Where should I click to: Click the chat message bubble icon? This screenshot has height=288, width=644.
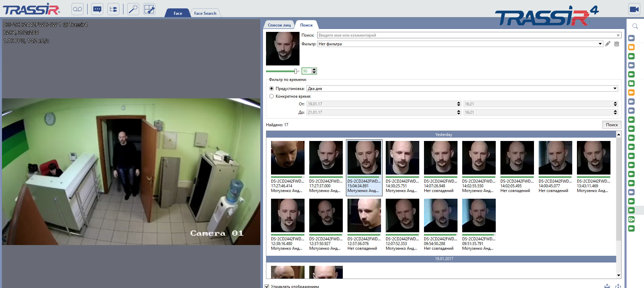97,9
